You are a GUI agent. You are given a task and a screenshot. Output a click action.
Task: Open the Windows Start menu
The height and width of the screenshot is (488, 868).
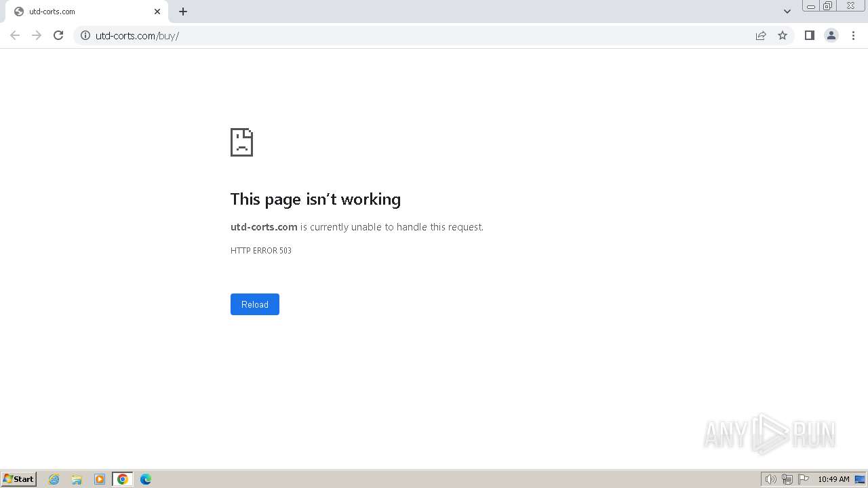(19, 479)
